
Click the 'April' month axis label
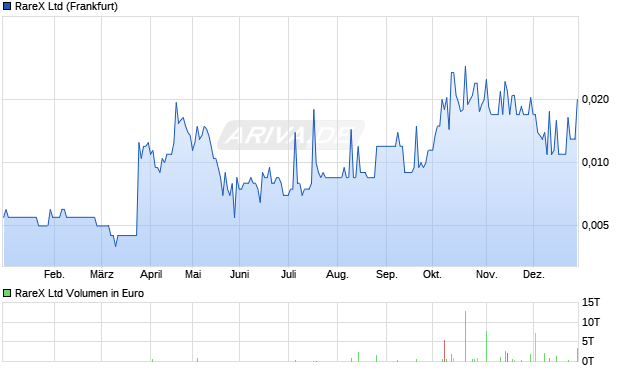pyautogui.click(x=151, y=274)
